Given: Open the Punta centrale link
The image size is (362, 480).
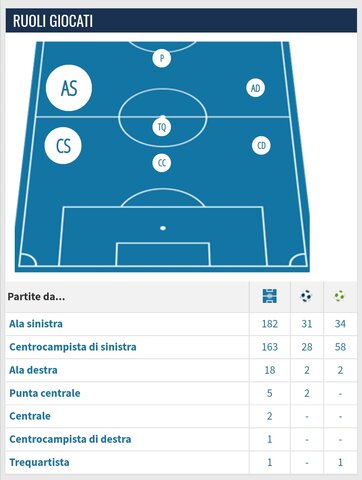Looking at the screenshot, I should (x=45, y=393).
